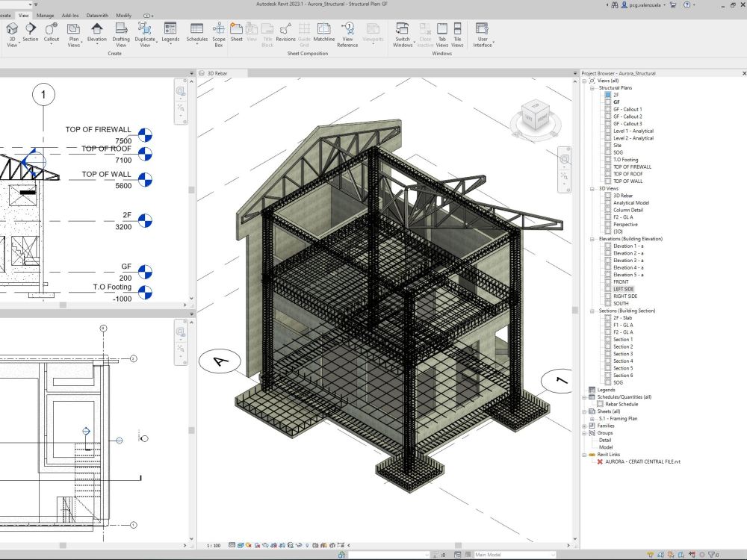Screen dimensions: 747x560
Task: Toggle the Rebar Schedule icon
Action: coord(601,404)
